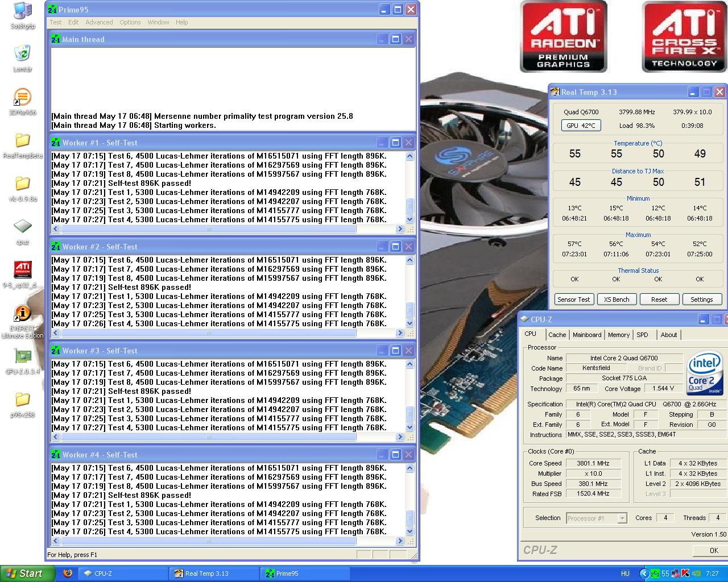This screenshot has height=582, width=728.
Task: Click the CPU-Z title bar icon
Action: [524, 319]
